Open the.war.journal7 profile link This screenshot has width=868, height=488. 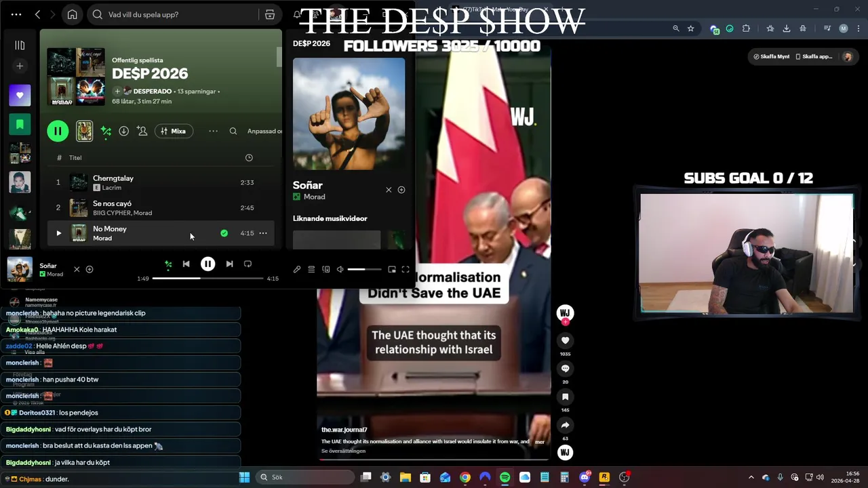tap(344, 430)
